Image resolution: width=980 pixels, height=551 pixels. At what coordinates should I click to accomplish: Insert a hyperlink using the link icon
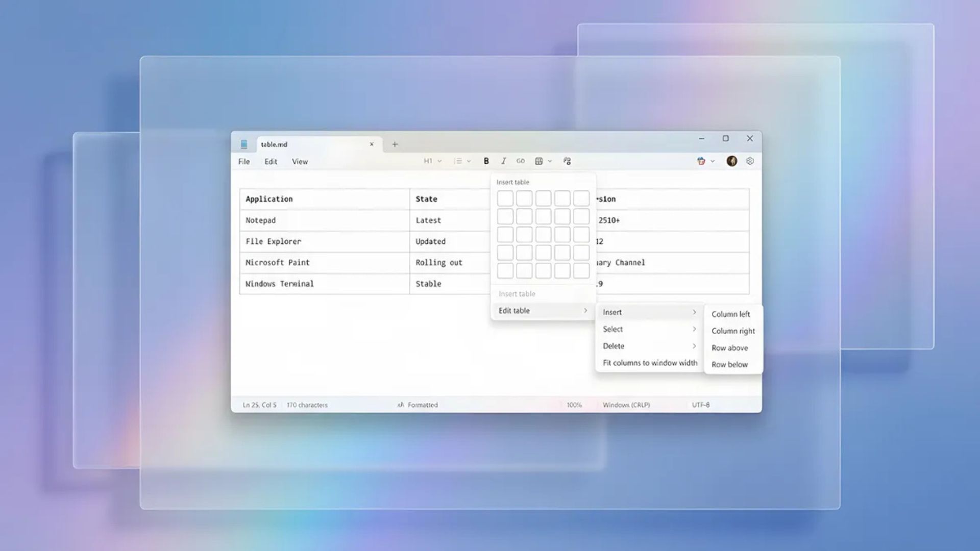(x=521, y=161)
